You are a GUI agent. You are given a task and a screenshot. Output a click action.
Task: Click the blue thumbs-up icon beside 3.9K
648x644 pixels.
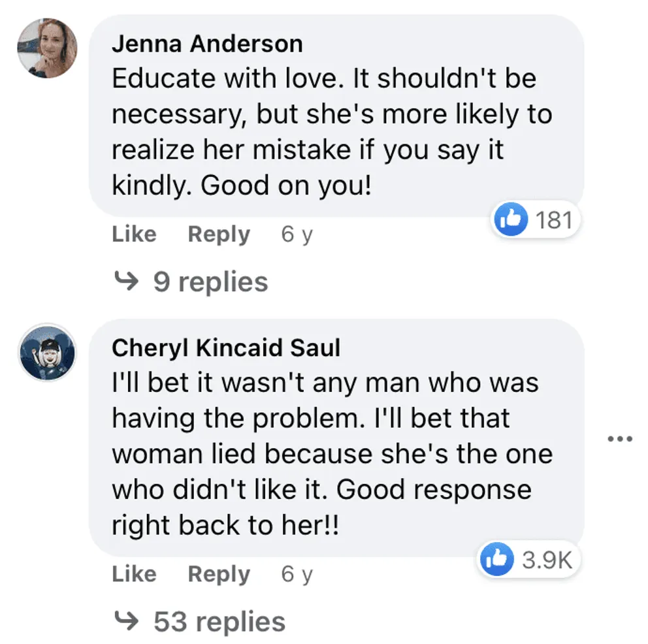click(497, 559)
